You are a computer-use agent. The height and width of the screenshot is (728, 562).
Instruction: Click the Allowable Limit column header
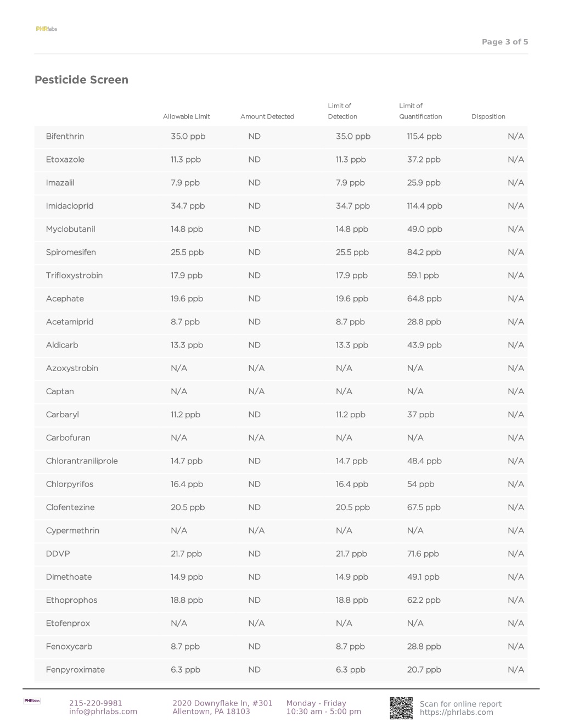click(187, 116)
